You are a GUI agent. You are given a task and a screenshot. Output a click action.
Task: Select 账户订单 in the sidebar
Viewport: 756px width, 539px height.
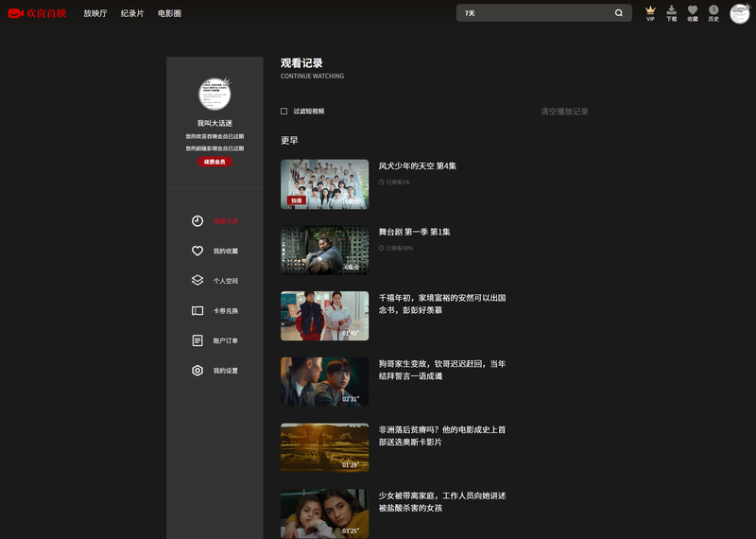click(x=225, y=340)
